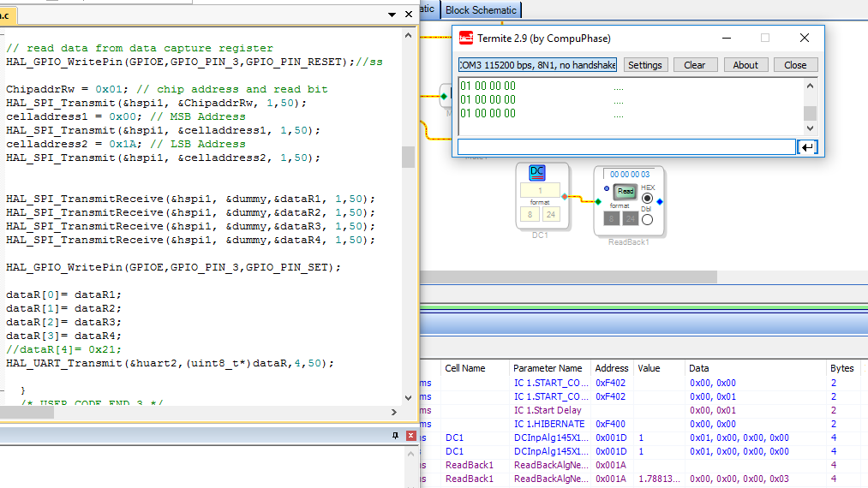Screen dimensions: 868x488
Task: Click ReadBack1 block's blue output pin
Action: (660, 201)
